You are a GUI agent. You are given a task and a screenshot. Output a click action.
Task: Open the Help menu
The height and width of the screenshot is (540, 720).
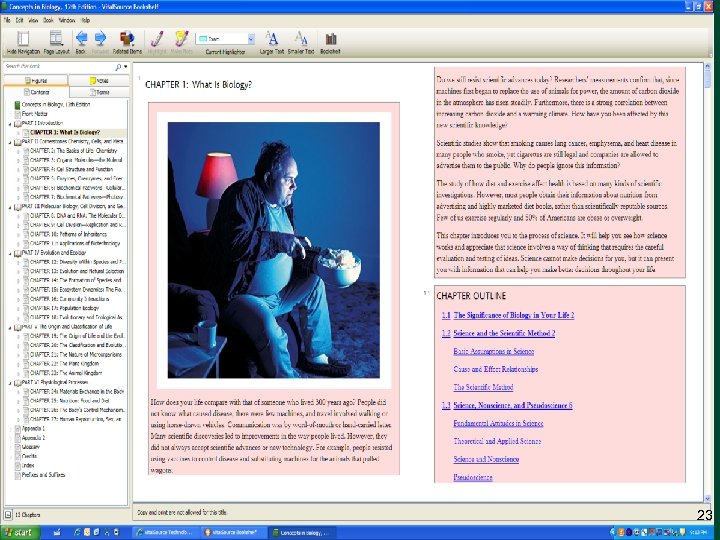click(85, 20)
